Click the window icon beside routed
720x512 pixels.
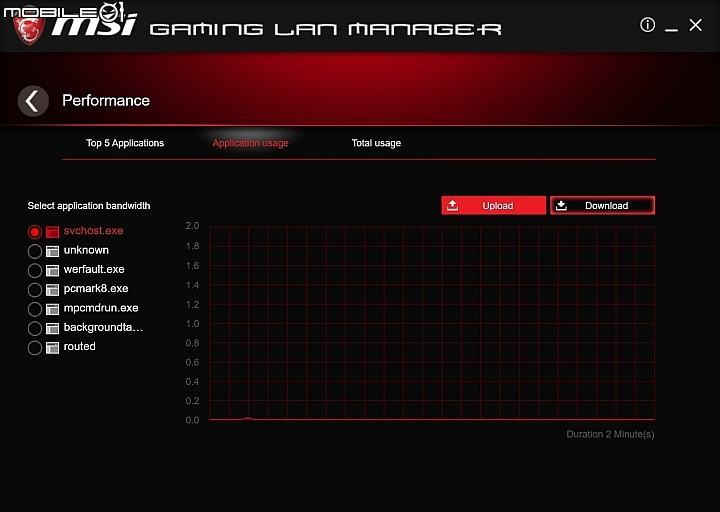[x=53, y=348]
